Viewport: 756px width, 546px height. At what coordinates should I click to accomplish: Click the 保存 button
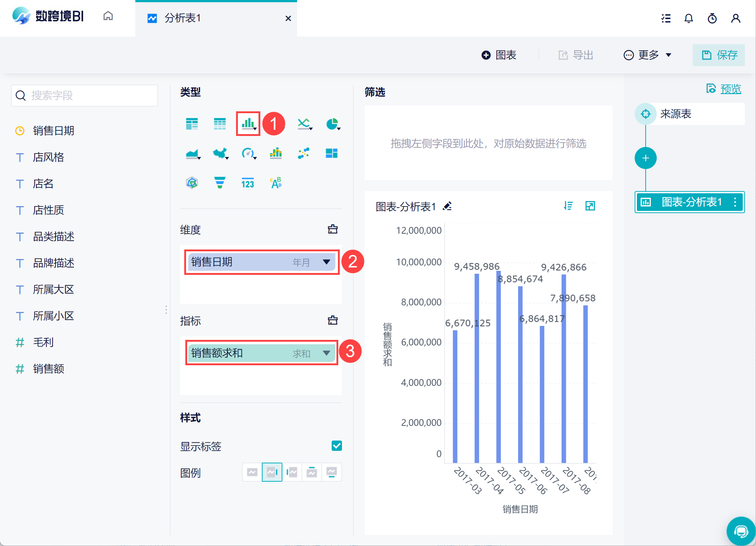(x=719, y=55)
